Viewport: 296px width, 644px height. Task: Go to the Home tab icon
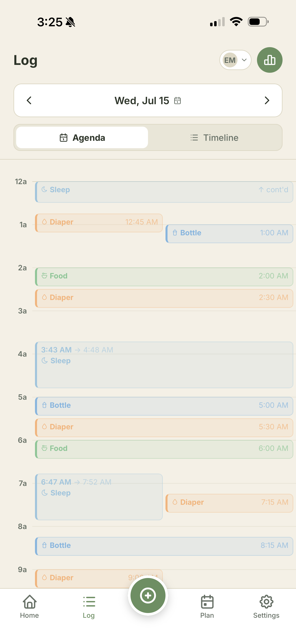tap(29, 602)
